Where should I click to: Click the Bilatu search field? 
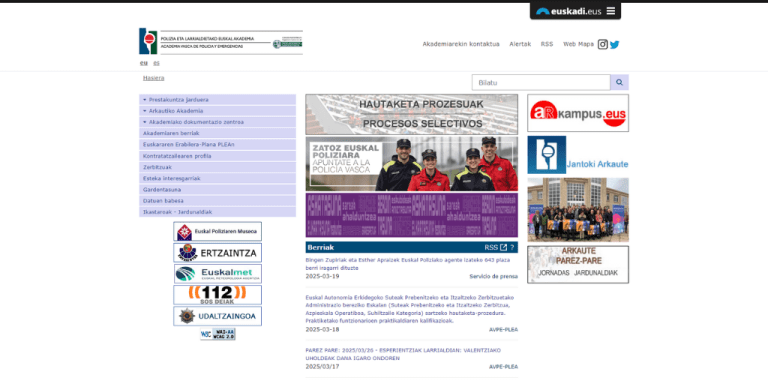541,82
